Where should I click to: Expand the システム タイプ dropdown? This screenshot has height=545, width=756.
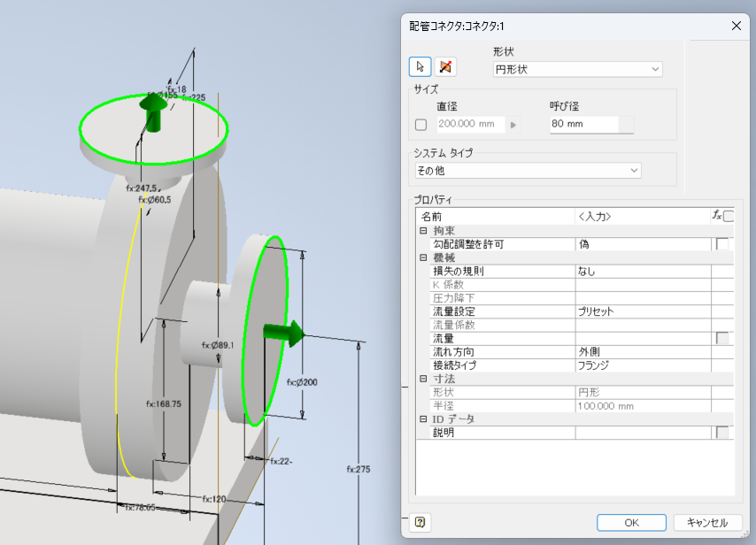pos(528,170)
